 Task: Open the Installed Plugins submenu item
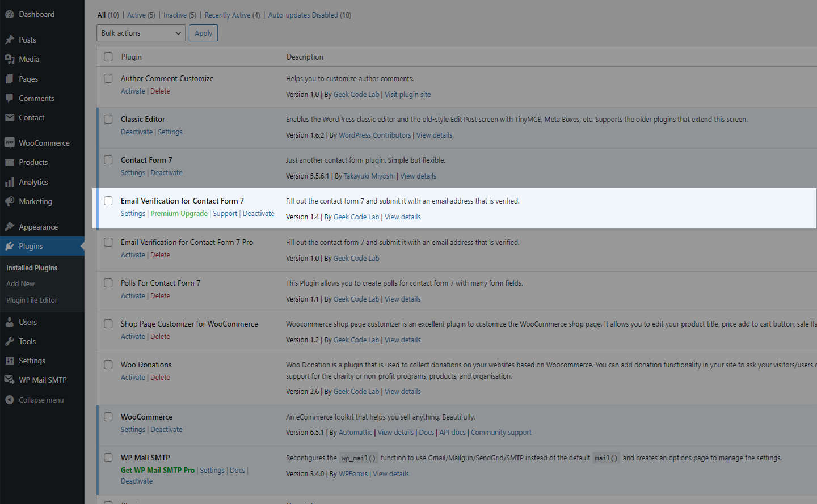(x=32, y=268)
